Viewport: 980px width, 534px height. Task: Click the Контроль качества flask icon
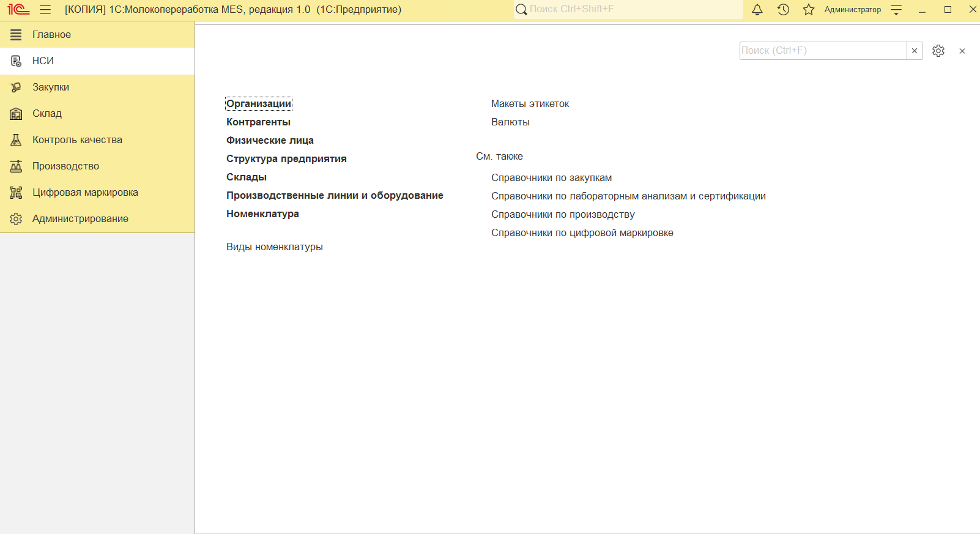click(x=16, y=140)
